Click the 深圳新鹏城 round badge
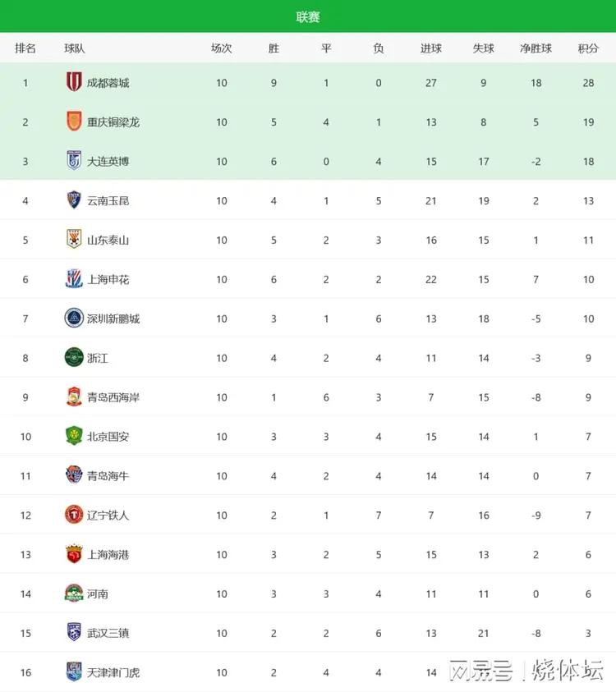The height and width of the screenshot is (692, 616). pos(74,318)
